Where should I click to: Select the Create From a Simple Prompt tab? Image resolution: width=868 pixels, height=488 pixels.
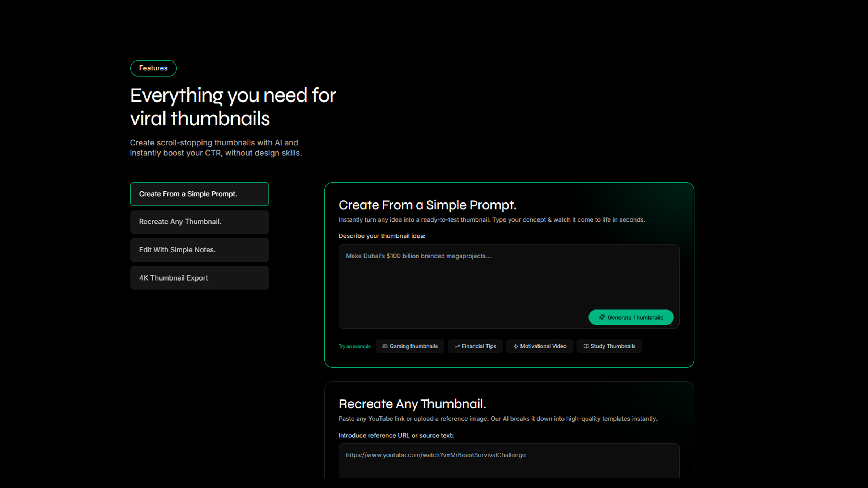[x=199, y=194]
